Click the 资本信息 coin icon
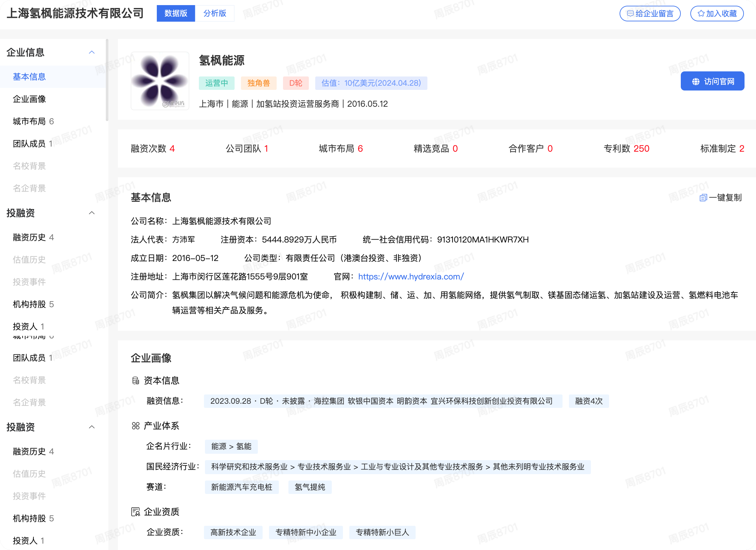Image resolution: width=756 pixels, height=550 pixels. (136, 381)
